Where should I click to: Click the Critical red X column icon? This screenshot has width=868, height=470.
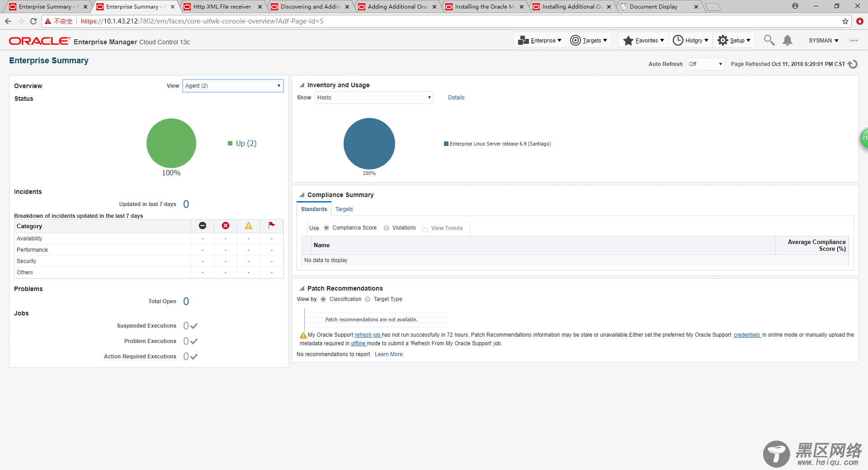click(x=226, y=226)
